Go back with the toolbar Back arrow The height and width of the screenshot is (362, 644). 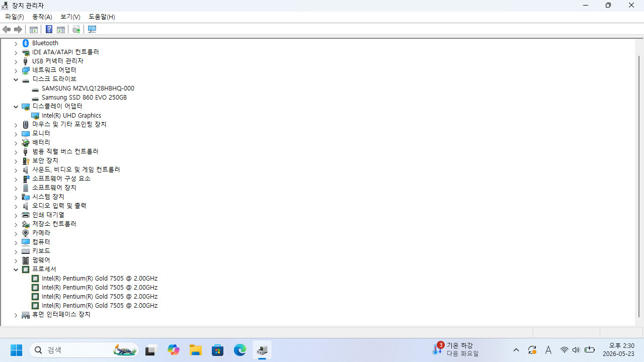(7, 29)
